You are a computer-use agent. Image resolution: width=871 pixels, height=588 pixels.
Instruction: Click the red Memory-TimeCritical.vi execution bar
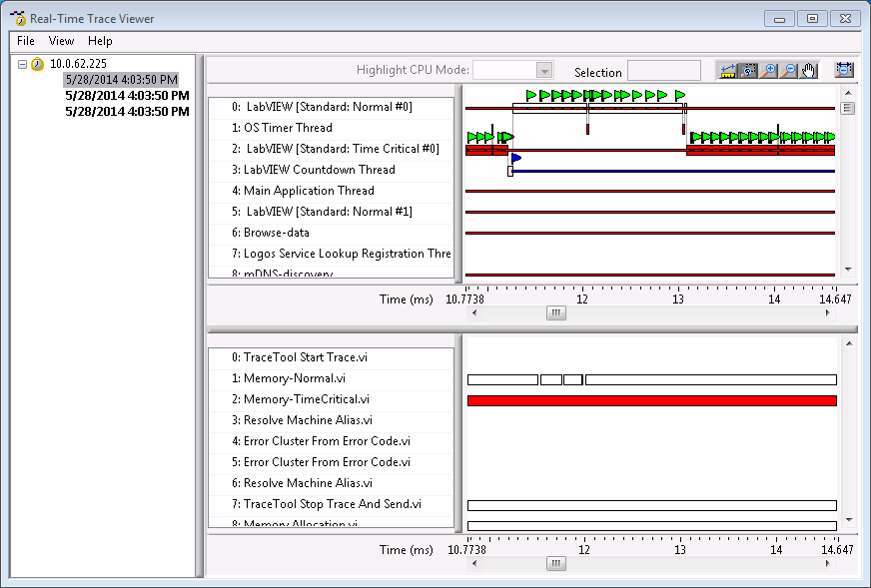click(x=651, y=400)
